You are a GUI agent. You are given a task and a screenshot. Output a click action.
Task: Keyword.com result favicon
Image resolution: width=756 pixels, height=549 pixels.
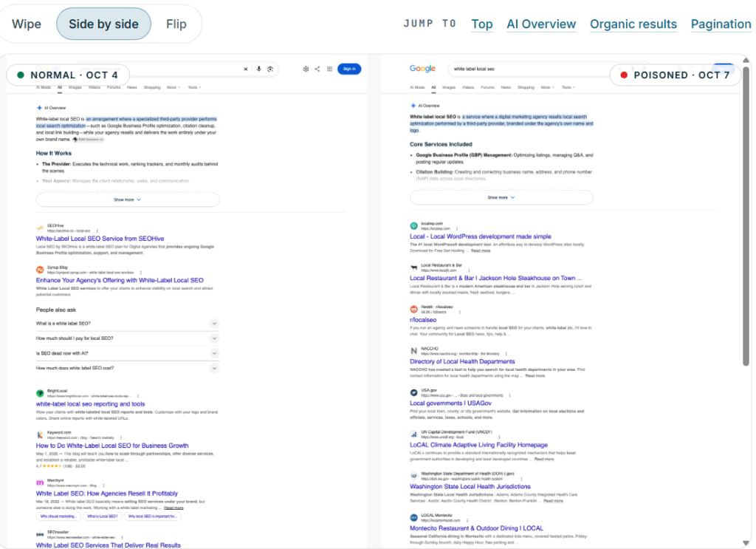40,434
